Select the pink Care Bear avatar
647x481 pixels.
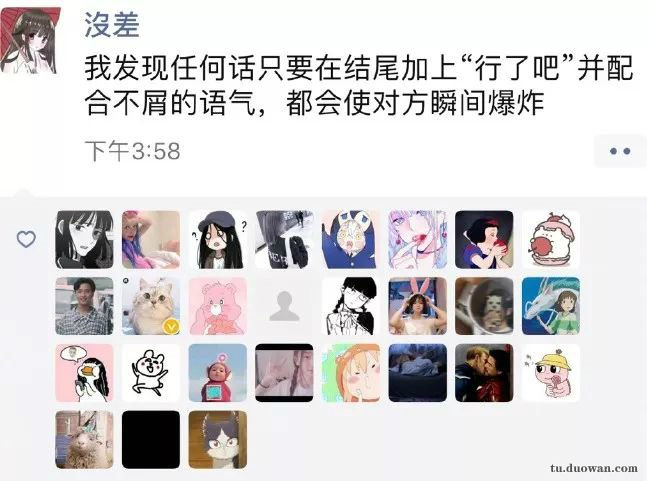click(x=218, y=306)
